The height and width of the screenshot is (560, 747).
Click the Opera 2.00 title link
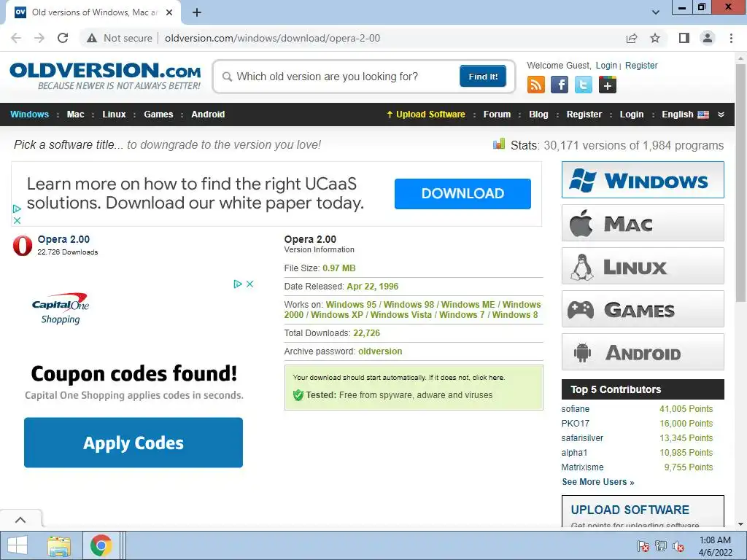63,239
